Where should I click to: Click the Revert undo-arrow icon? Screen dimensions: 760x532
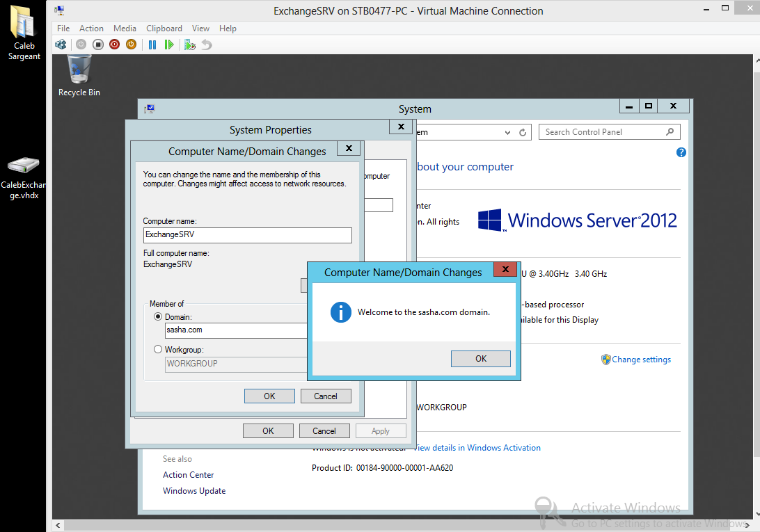pos(207,45)
